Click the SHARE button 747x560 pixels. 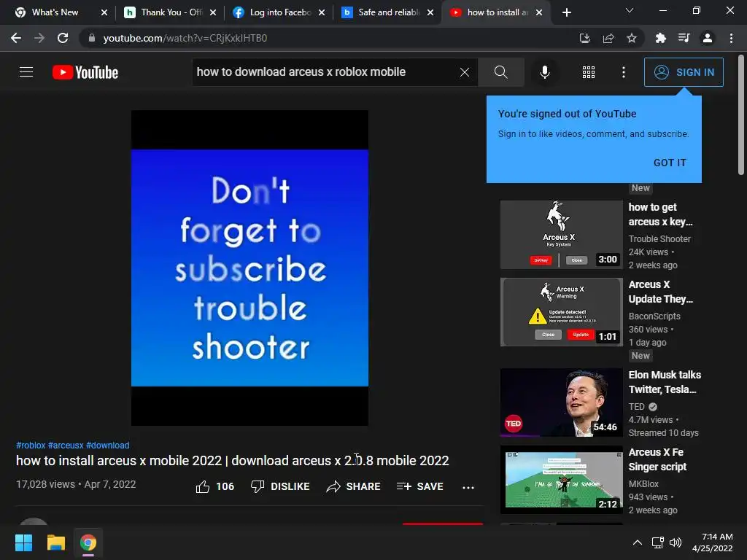[354, 486]
